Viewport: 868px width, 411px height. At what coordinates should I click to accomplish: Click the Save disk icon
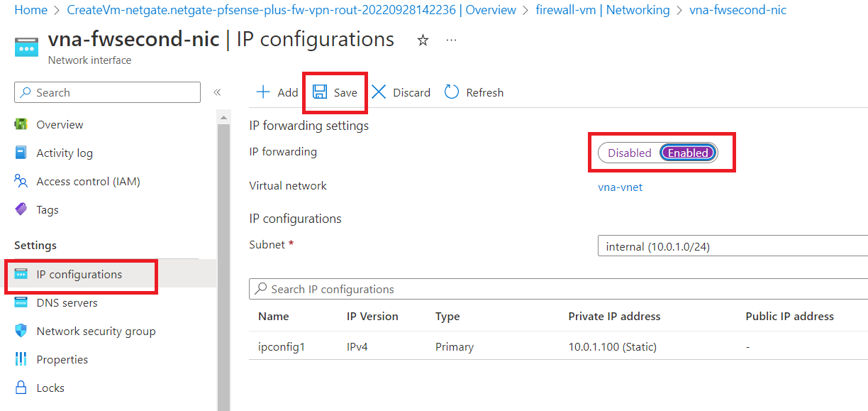click(x=320, y=92)
